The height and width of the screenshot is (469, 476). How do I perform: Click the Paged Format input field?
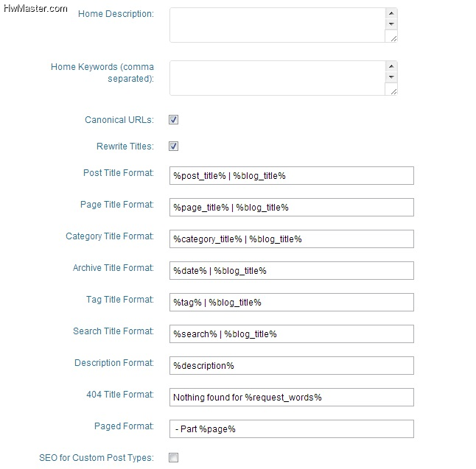click(x=292, y=429)
